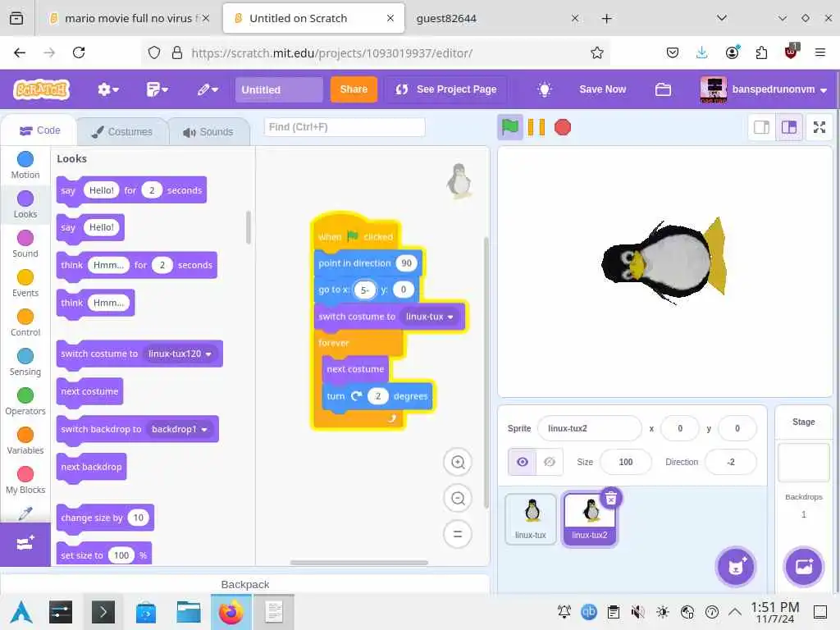840x630 pixels.
Task: Show sprite with the eye icon
Action: 523,462
